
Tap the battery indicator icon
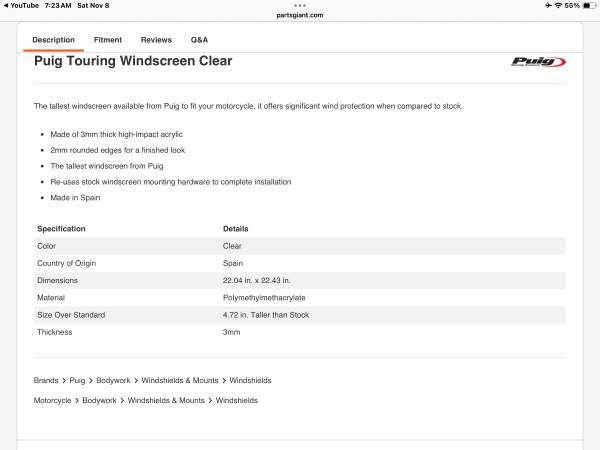pos(587,6)
